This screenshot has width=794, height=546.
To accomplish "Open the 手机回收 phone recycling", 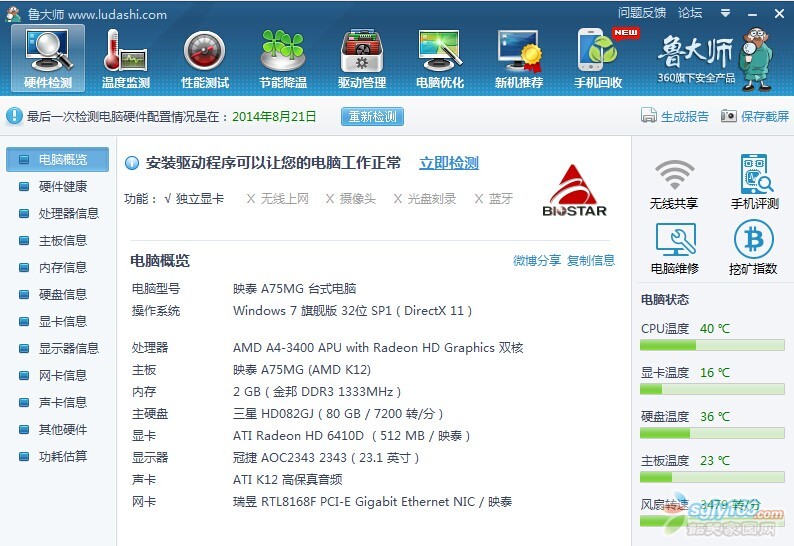I will point(598,58).
